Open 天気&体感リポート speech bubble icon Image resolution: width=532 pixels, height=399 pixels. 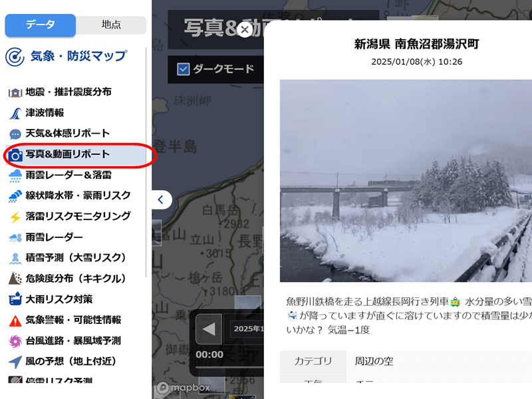[15, 134]
